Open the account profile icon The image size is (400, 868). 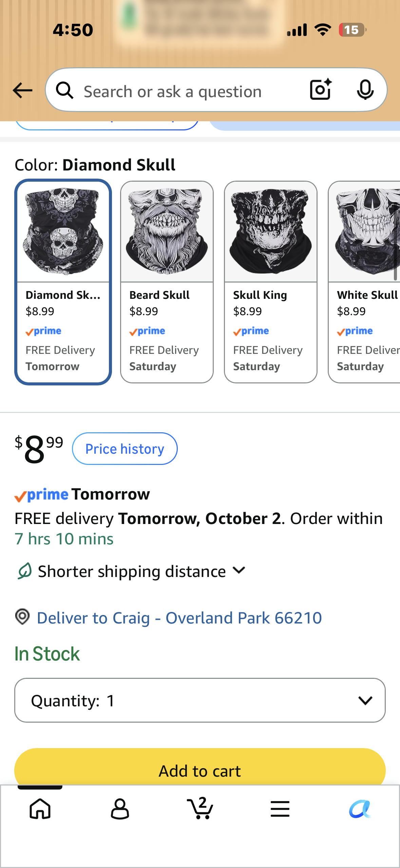[120, 809]
